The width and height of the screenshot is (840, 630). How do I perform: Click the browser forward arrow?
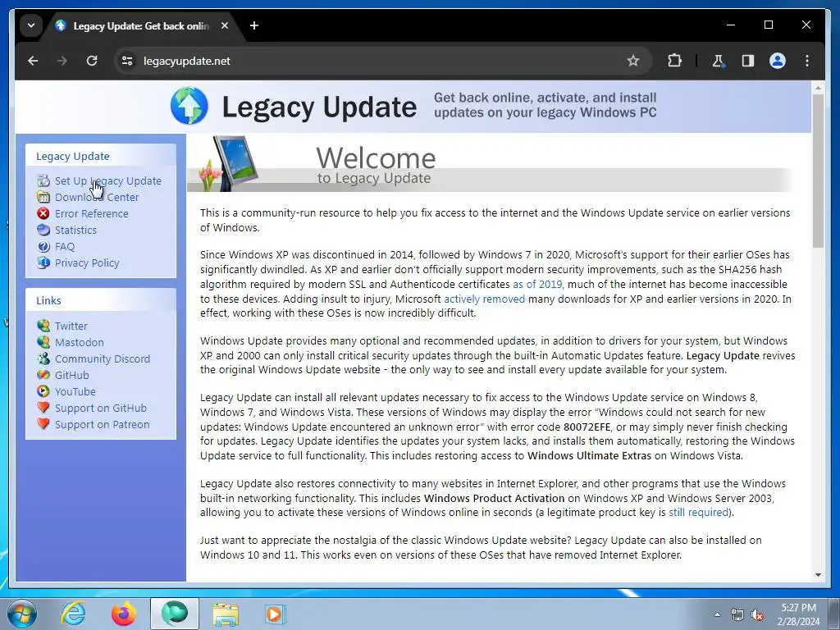point(62,61)
